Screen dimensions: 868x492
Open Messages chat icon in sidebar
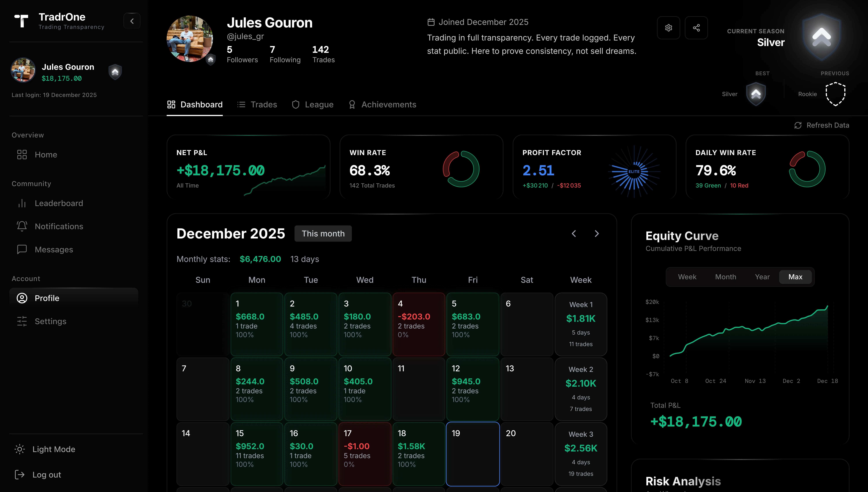(x=22, y=249)
